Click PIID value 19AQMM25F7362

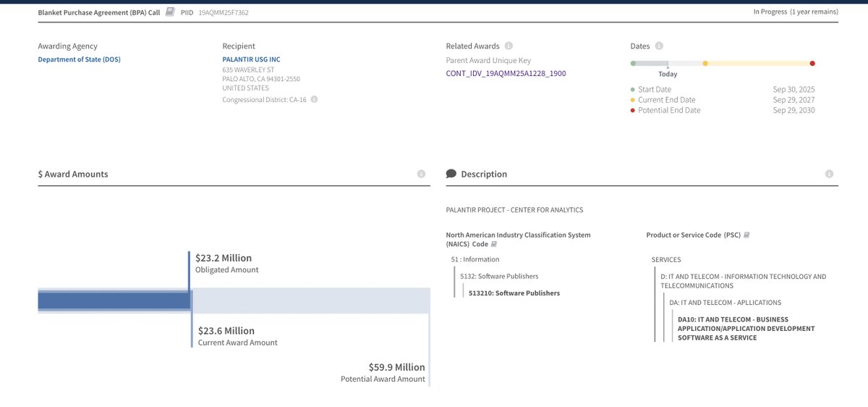[x=224, y=12]
